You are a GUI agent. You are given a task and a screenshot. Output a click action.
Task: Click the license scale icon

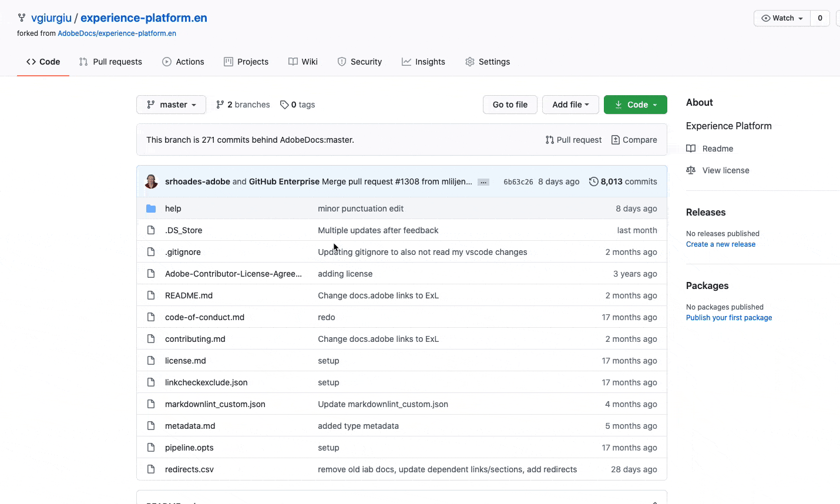click(x=691, y=170)
